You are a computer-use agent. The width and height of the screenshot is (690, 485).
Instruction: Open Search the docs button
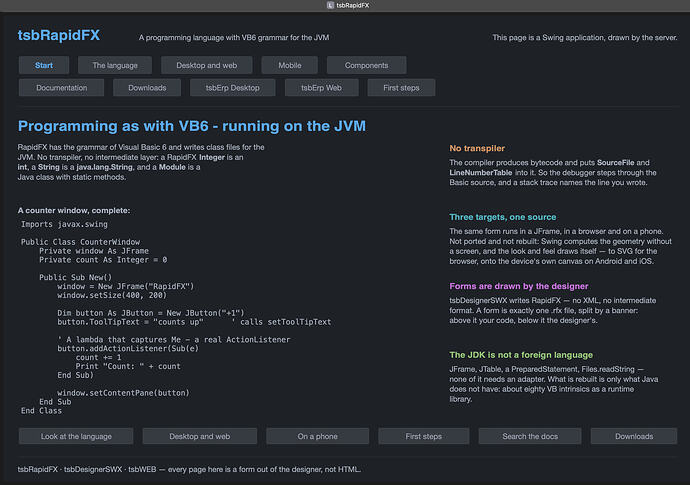[x=530, y=436]
